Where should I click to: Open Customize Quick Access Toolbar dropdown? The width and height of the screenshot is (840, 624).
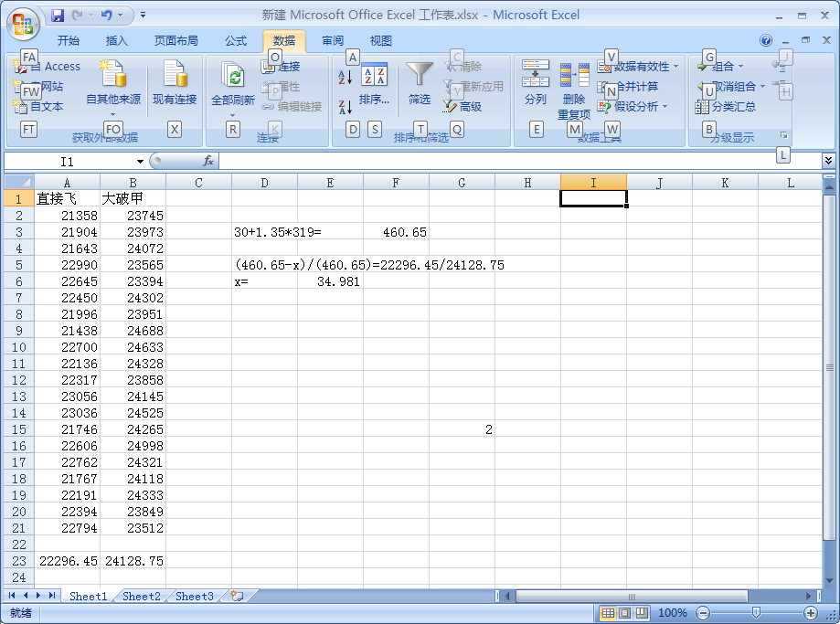coord(143,15)
